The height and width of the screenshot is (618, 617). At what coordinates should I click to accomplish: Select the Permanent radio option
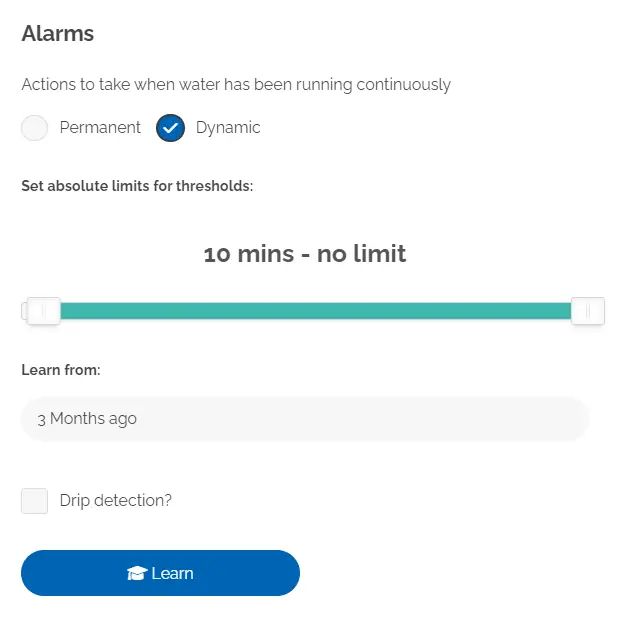(x=35, y=128)
